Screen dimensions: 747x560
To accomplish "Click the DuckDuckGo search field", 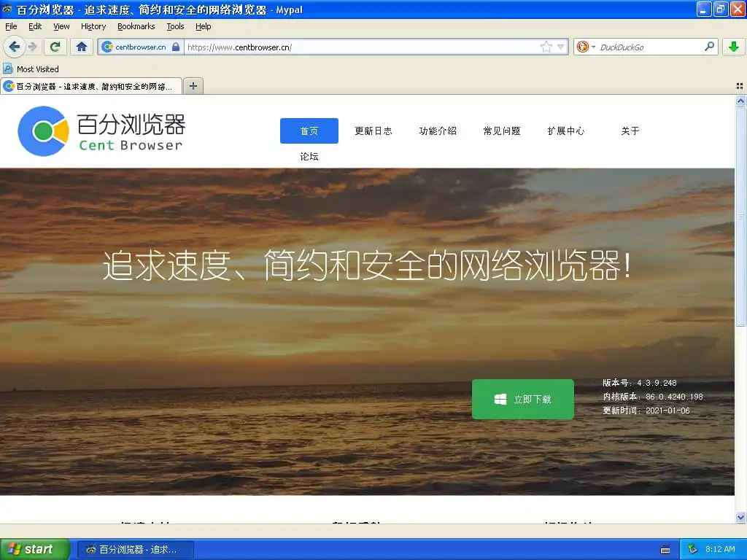I will pos(650,47).
